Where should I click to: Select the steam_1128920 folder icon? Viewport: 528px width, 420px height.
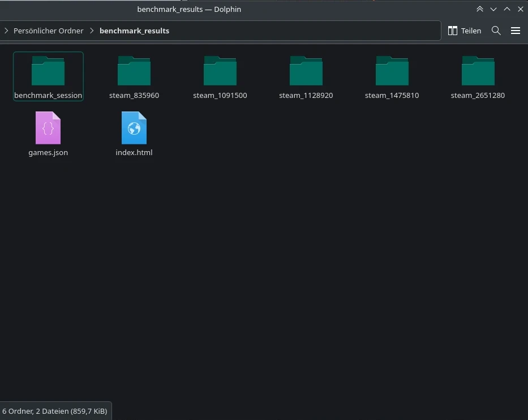coord(306,71)
